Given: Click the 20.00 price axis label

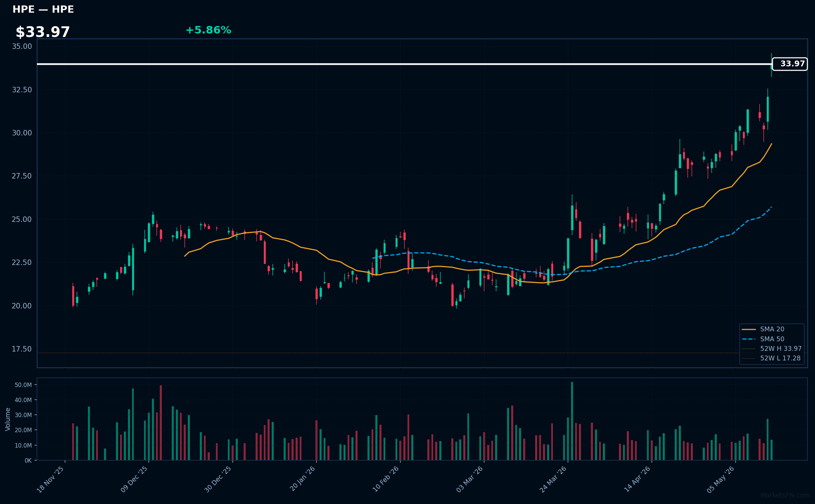Looking at the screenshot, I should click(22, 306).
